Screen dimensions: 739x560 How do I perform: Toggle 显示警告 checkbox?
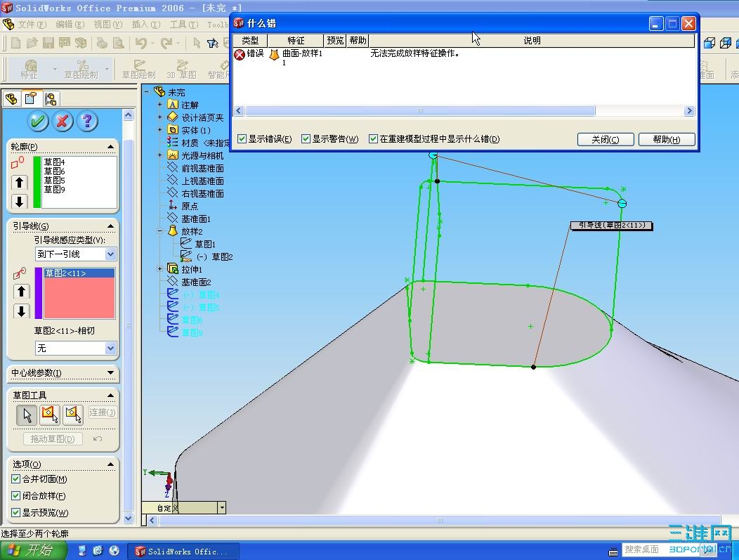pyautogui.click(x=306, y=138)
